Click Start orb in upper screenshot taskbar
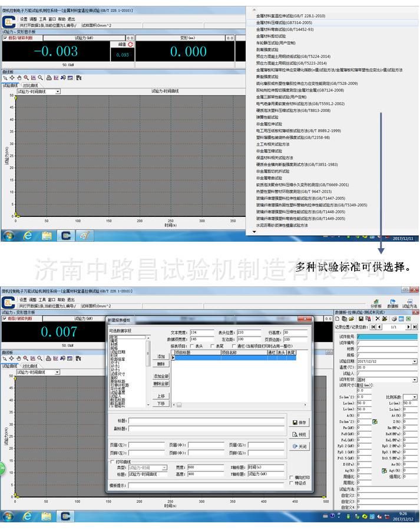 (x=9, y=236)
